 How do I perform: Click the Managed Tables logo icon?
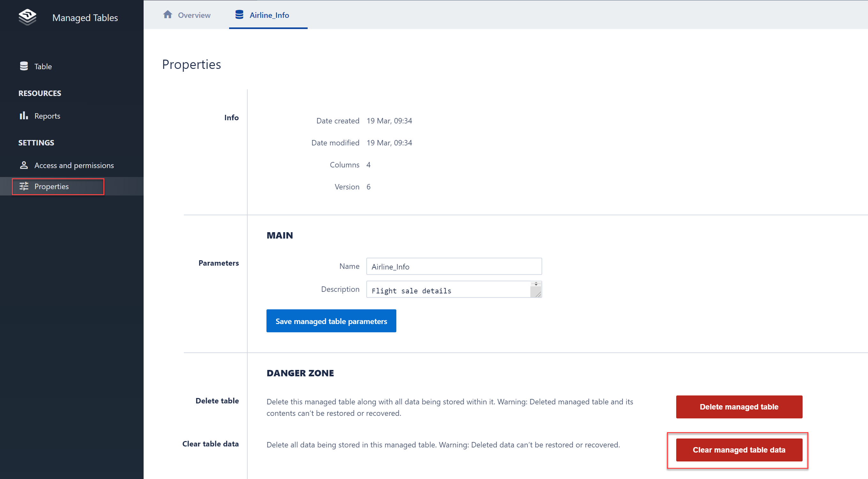[x=27, y=17]
